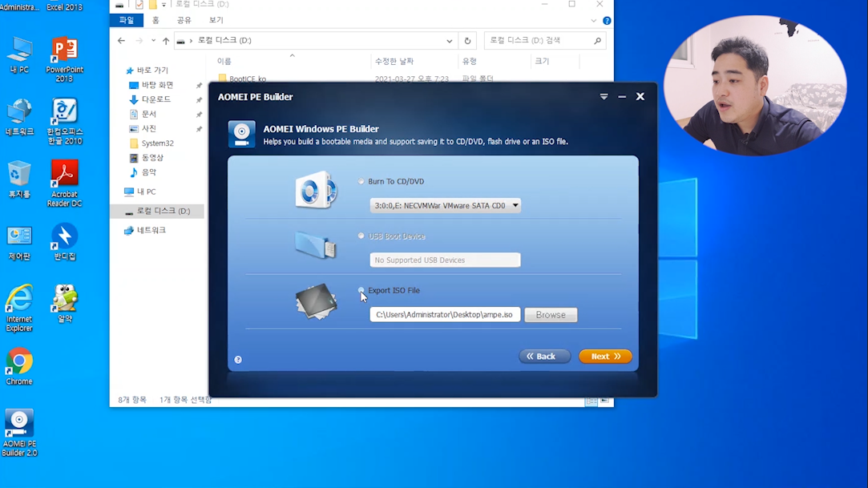Select the AOMEI PE Builder 2.0 desktop icon
The height and width of the screenshot is (488, 868).
coord(19,433)
